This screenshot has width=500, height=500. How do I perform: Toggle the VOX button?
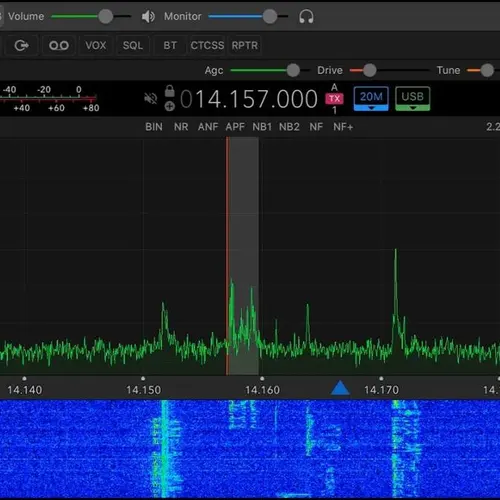click(x=95, y=45)
